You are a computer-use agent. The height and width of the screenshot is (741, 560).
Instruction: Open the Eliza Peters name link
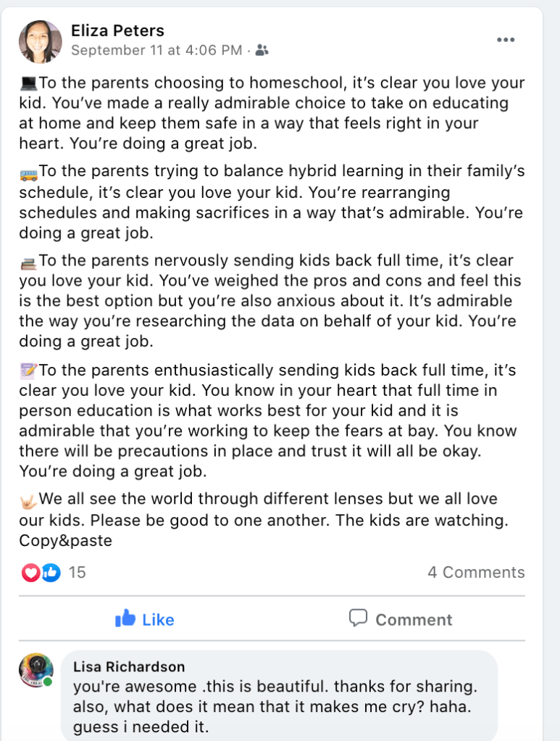(117, 30)
